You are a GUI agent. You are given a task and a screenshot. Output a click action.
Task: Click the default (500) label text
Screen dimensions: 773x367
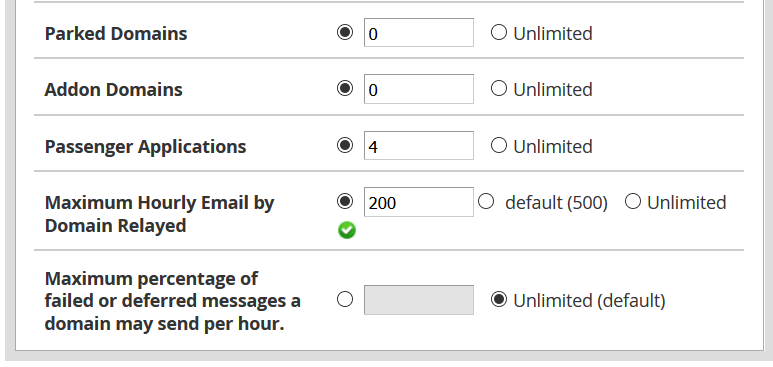click(x=556, y=203)
